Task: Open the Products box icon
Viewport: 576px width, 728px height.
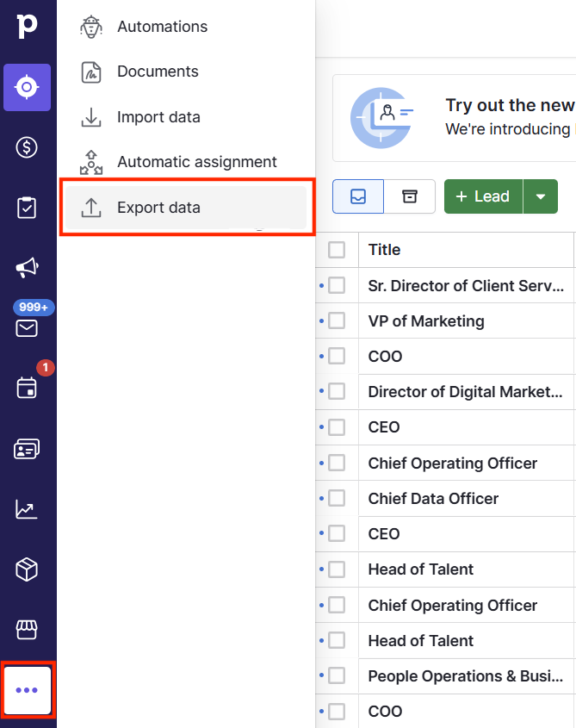Action: [27, 569]
